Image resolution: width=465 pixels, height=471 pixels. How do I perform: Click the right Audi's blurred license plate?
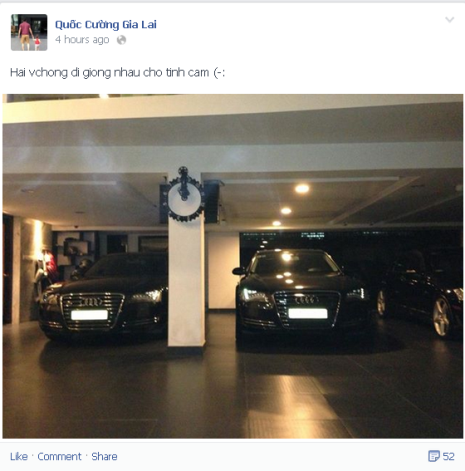[308, 313]
